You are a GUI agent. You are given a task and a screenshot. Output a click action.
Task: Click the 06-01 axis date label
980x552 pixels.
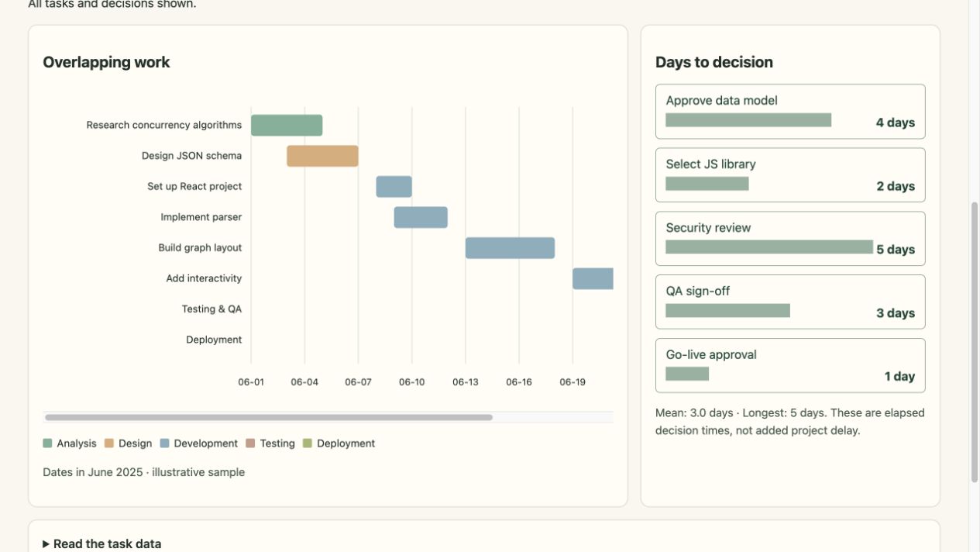pos(251,382)
